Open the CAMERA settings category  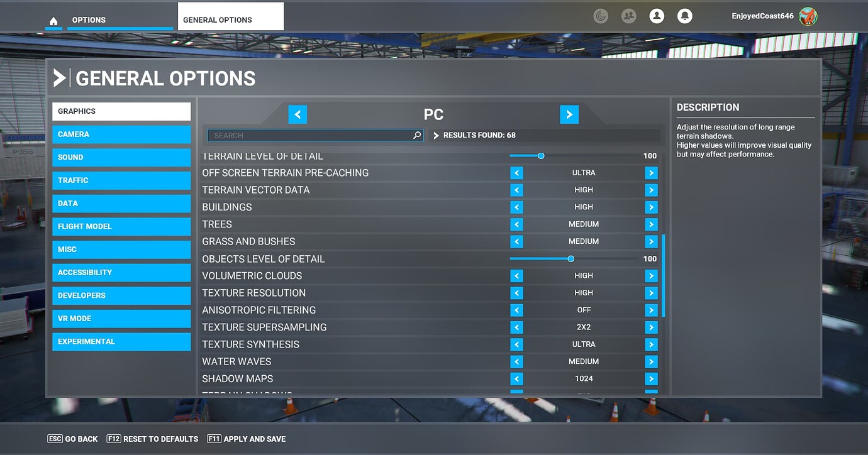click(121, 134)
